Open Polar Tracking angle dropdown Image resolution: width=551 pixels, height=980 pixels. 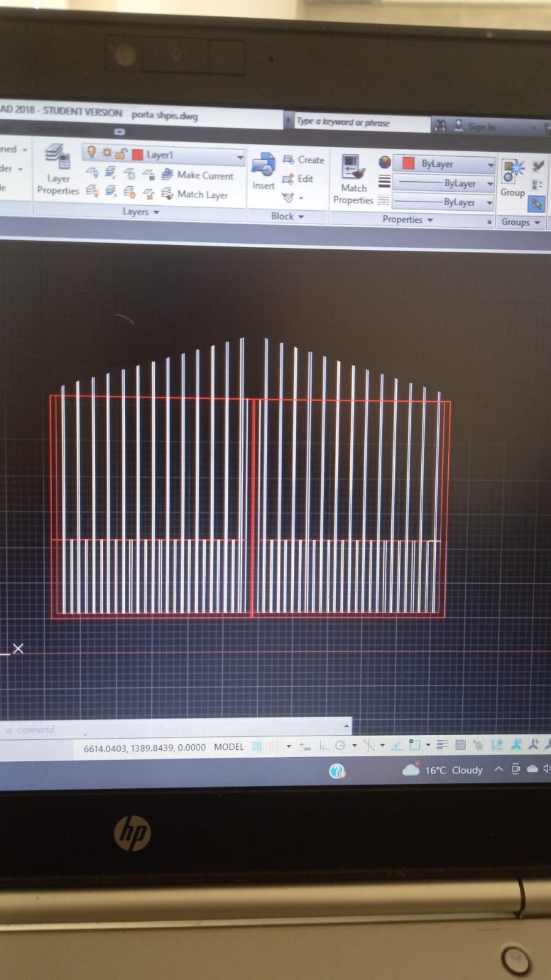(354, 745)
